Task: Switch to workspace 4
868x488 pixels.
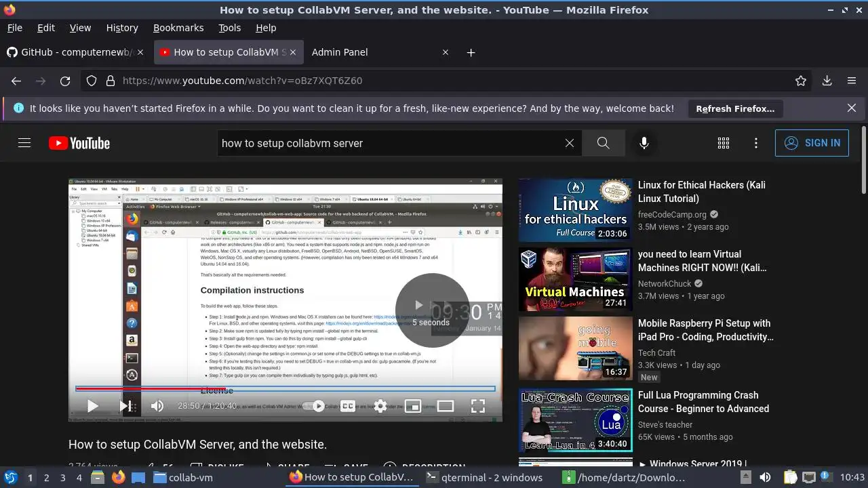Action: 79,478
